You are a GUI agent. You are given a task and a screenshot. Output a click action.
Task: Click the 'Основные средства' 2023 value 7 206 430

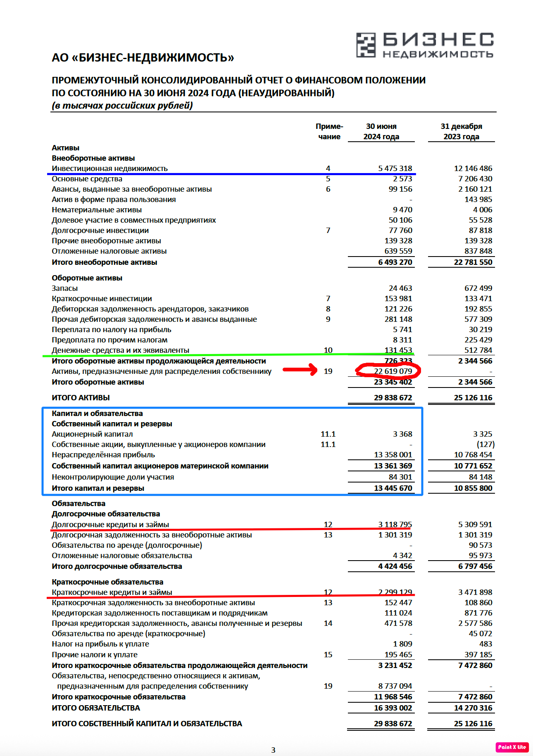click(475, 179)
